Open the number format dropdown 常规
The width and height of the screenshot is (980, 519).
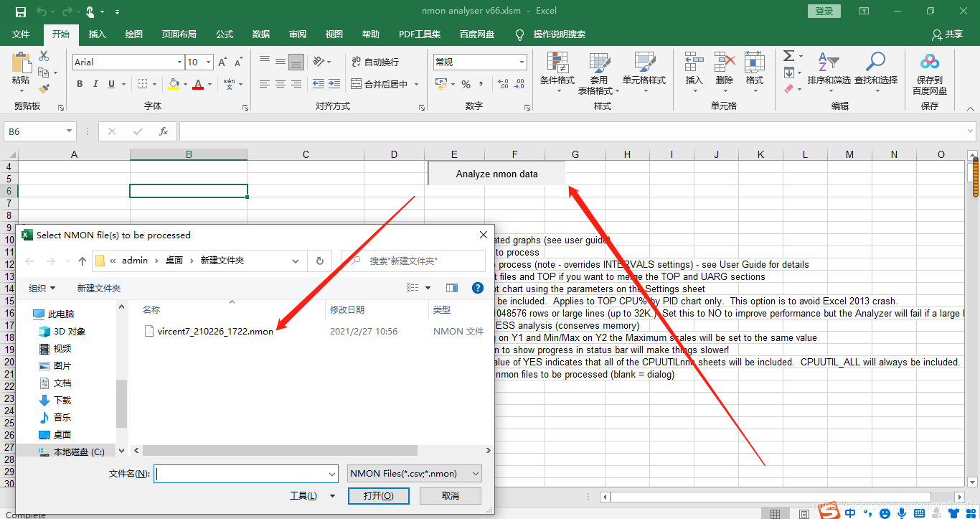pos(522,62)
